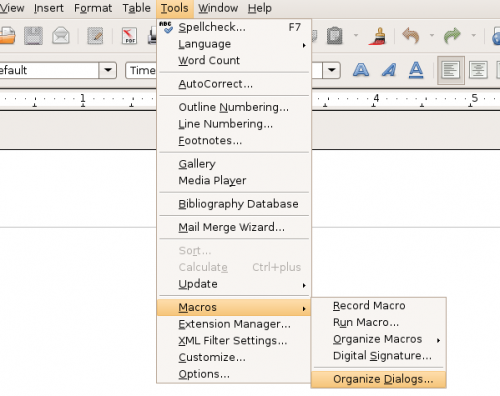Open Bibliography Database entry
The height and width of the screenshot is (396, 500).
tap(234, 204)
